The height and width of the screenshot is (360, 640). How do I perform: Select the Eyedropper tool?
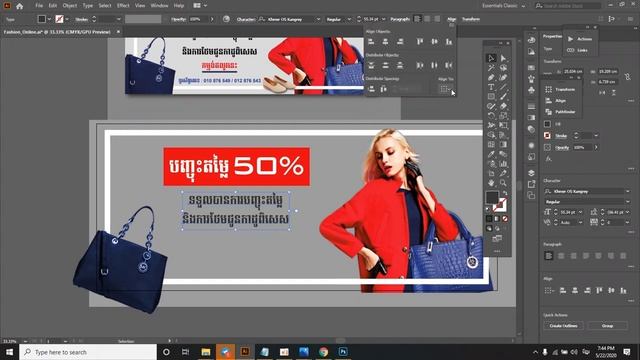[x=491, y=154]
